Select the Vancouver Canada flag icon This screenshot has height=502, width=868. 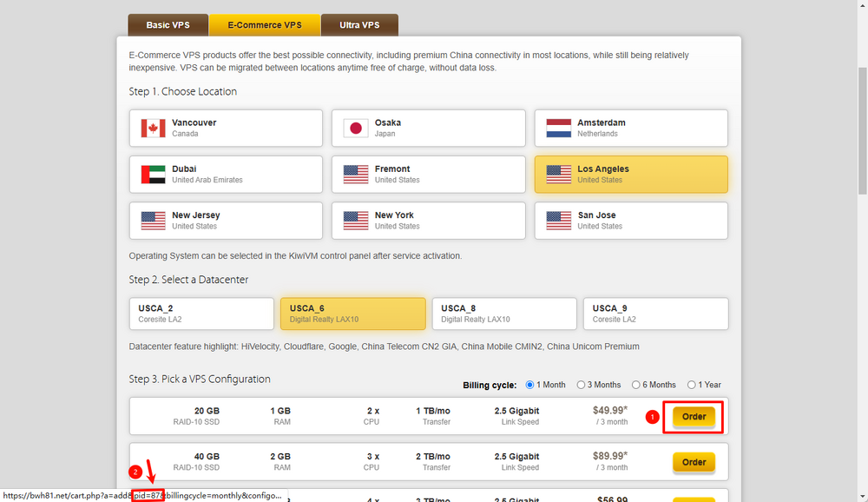153,129
